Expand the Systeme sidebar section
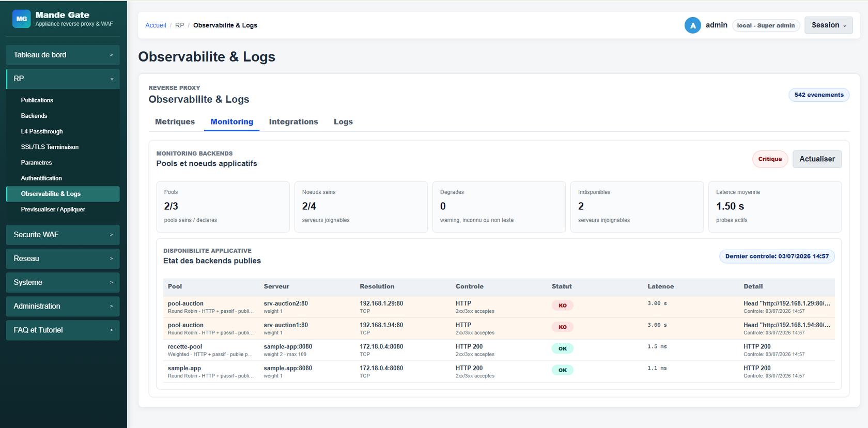868x428 pixels. [x=63, y=282]
